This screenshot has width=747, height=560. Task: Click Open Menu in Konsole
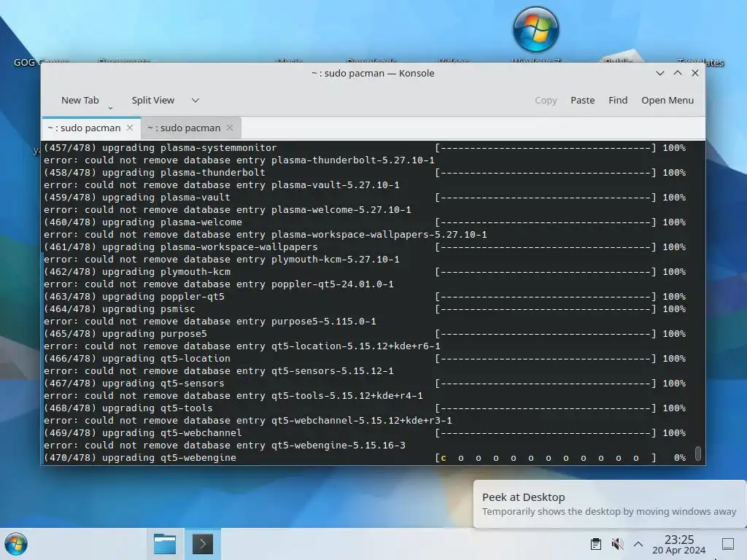667,101
